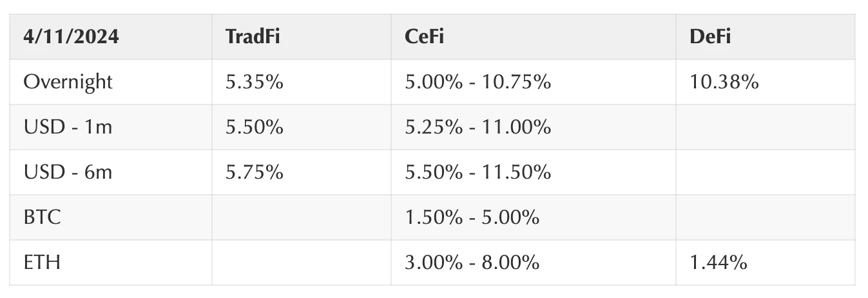This screenshot has height=298, width=868.
Task: Click the BTC row label
Action: coord(42,217)
